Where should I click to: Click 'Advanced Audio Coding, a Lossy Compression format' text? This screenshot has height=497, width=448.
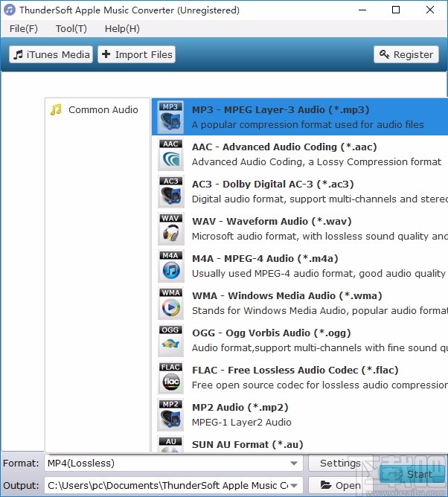coord(316,162)
